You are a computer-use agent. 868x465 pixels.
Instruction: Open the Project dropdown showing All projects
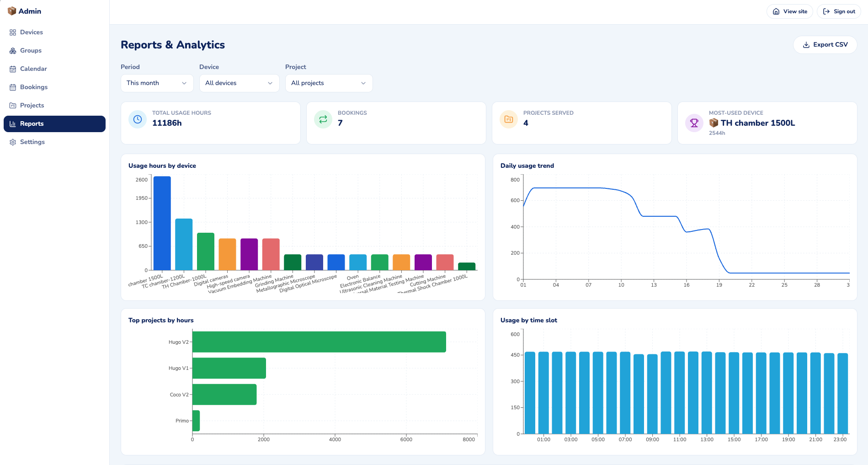coord(329,83)
